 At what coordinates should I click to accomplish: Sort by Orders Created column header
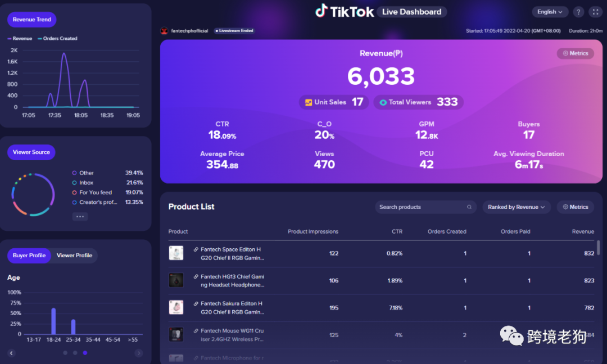click(447, 231)
